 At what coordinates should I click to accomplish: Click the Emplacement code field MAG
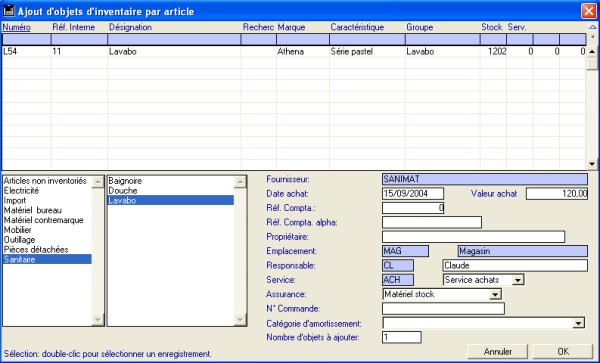coord(405,251)
